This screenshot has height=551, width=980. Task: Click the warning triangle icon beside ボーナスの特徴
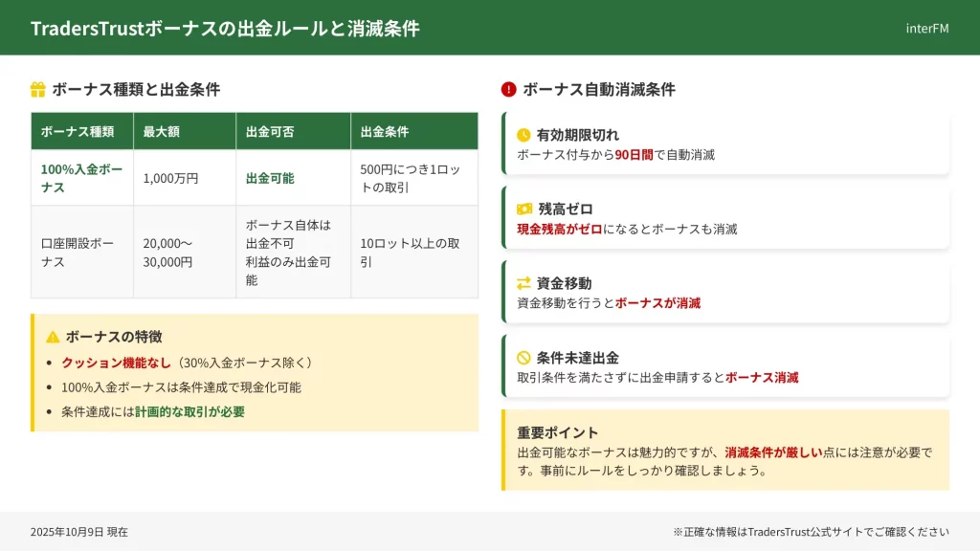pyautogui.click(x=53, y=337)
